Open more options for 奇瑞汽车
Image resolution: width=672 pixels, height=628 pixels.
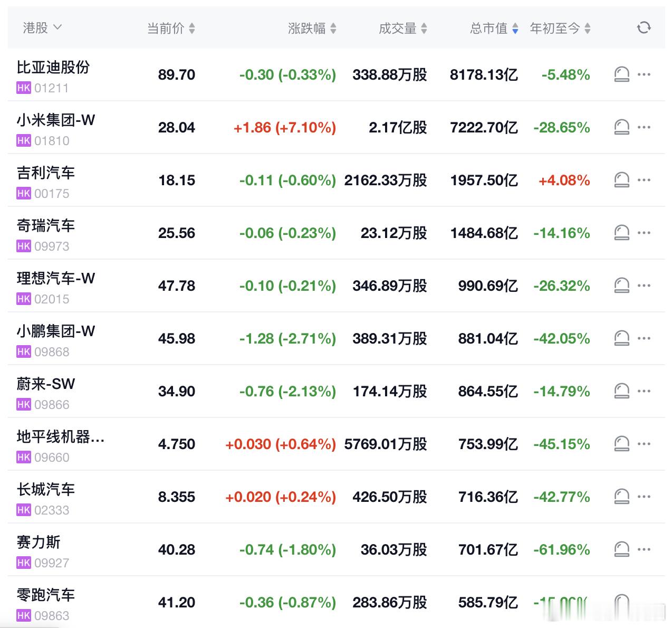coord(644,233)
